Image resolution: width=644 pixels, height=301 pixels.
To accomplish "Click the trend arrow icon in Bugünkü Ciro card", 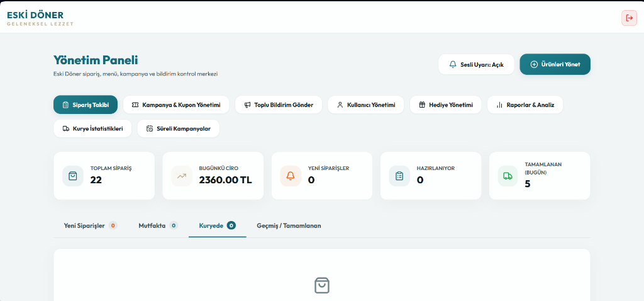I will 182,176.
